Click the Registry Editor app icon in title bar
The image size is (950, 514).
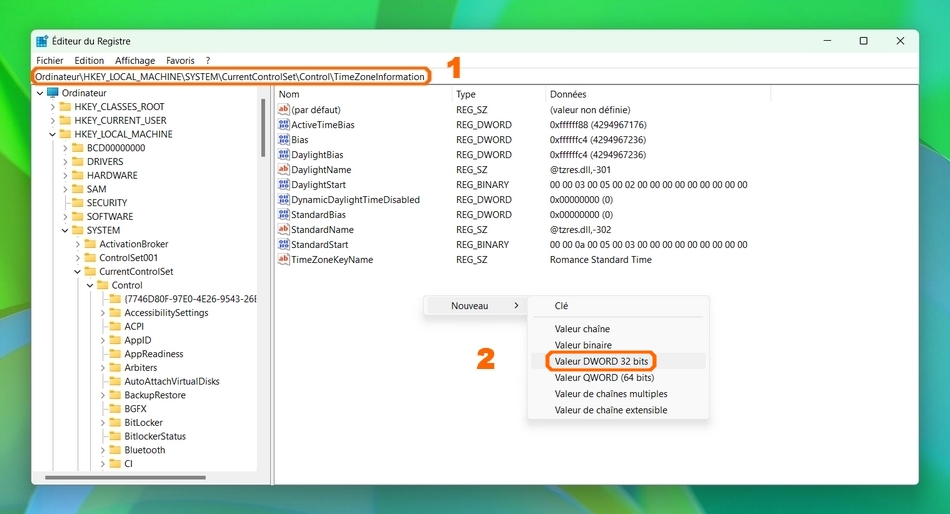tap(42, 41)
